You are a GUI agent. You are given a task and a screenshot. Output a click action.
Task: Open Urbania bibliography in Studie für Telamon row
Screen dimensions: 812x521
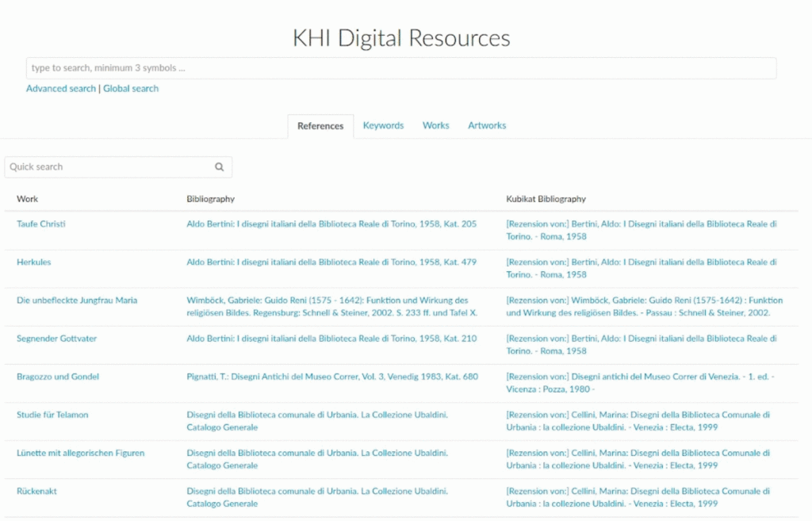coord(317,421)
